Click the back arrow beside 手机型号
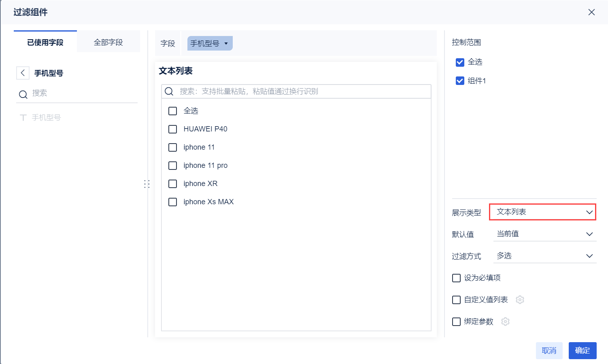608x364 pixels. point(23,73)
